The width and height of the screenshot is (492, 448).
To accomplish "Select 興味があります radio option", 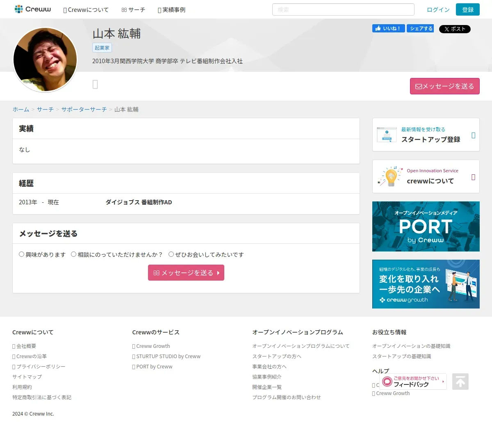I will point(22,254).
